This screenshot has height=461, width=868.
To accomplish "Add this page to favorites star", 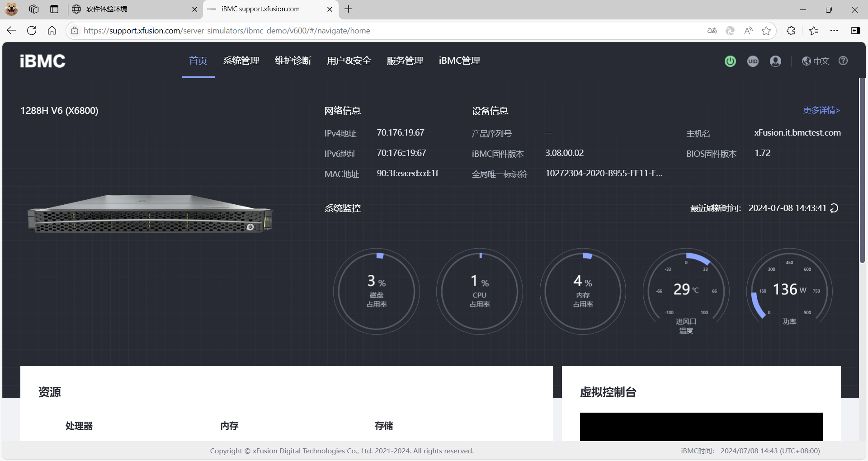I will click(x=766, y=30).
